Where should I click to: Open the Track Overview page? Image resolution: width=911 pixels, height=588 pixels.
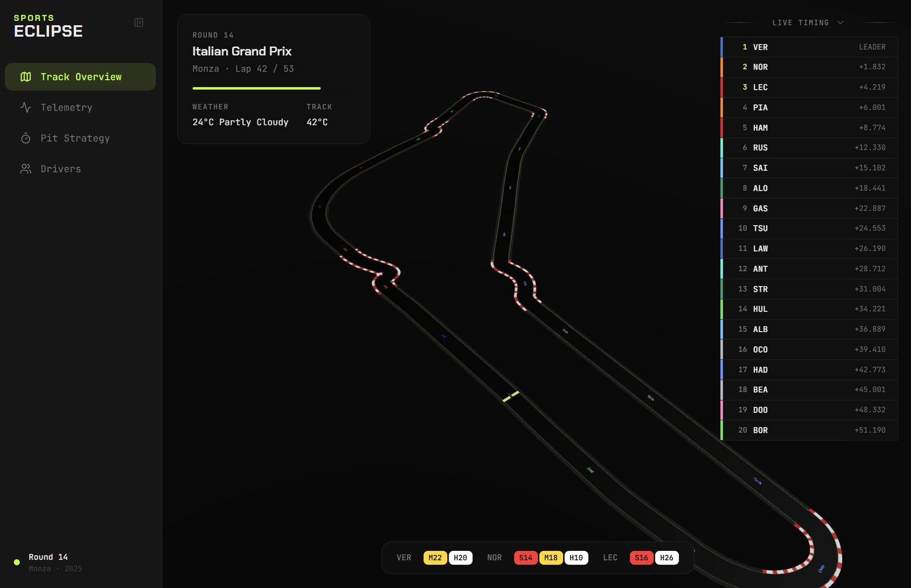[x=80, y=77]
